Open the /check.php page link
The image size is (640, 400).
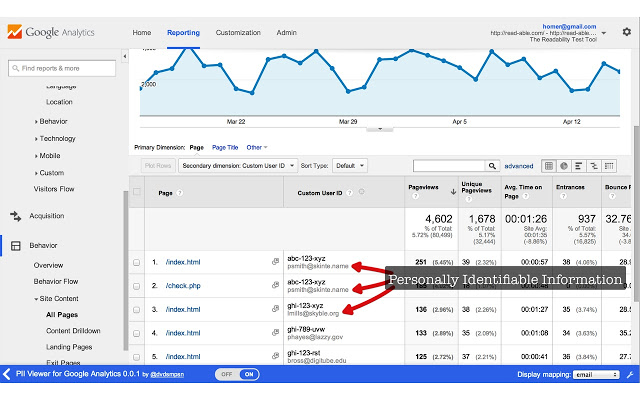(x=183, y=286)
